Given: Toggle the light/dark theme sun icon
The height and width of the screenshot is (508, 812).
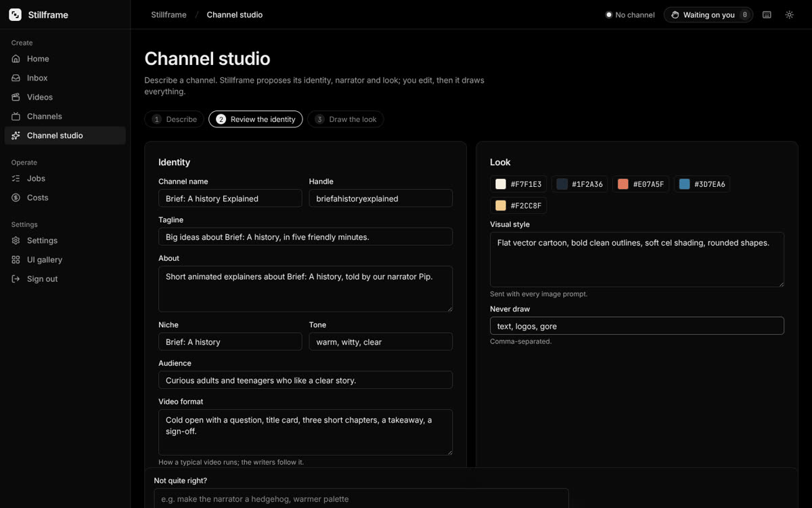Looking at the screenshot, I should [789, 15].
